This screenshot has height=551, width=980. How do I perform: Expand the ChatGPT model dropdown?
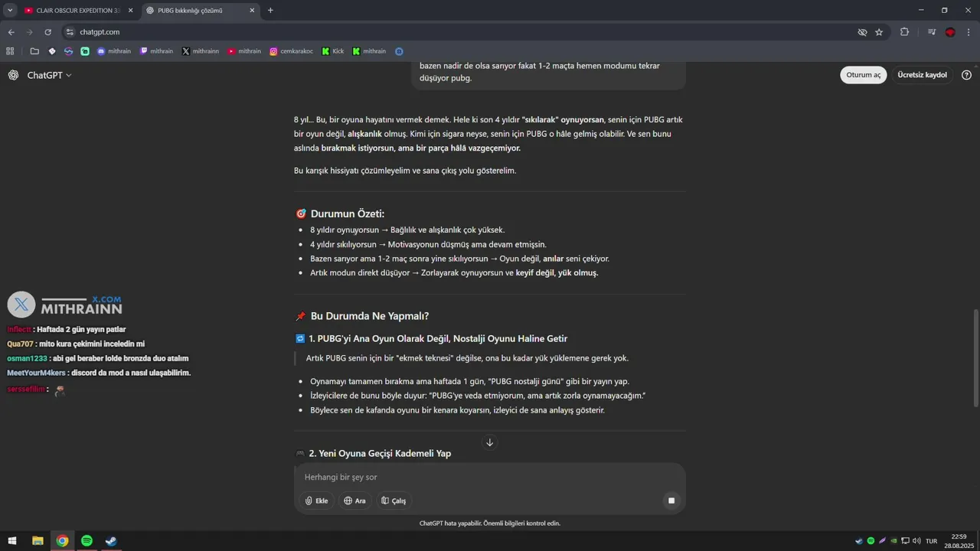[x=49, y=75]
